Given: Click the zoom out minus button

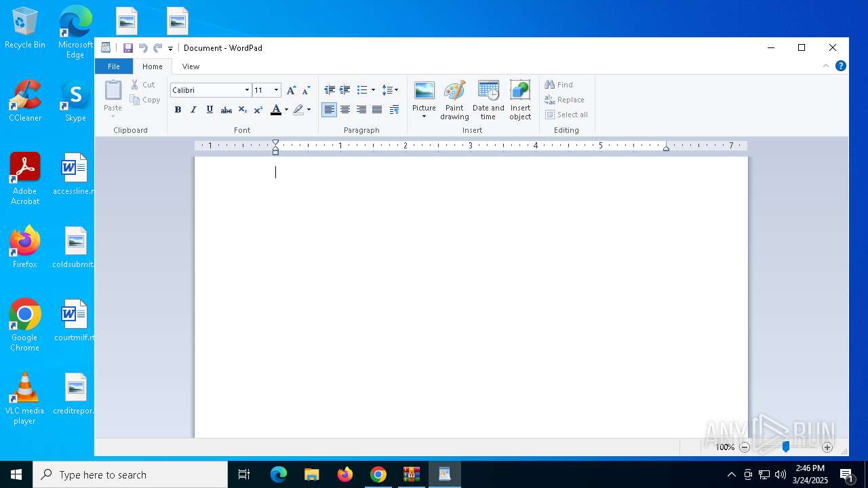Looking at the screenshot, I should (x=745, y=447).
